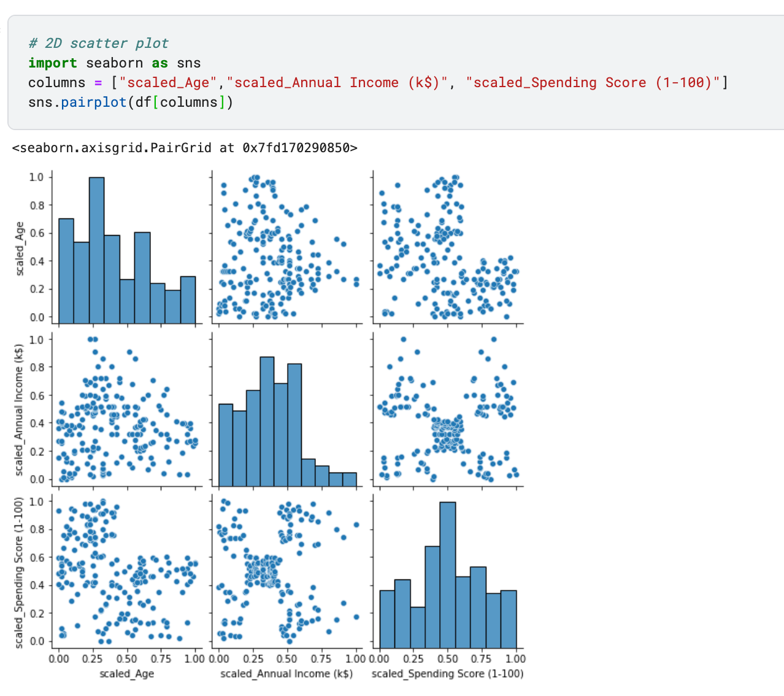Click inside the code cell editor
Image resolution: width=784 pixels, height=696 pixels.
coord(396,72)
